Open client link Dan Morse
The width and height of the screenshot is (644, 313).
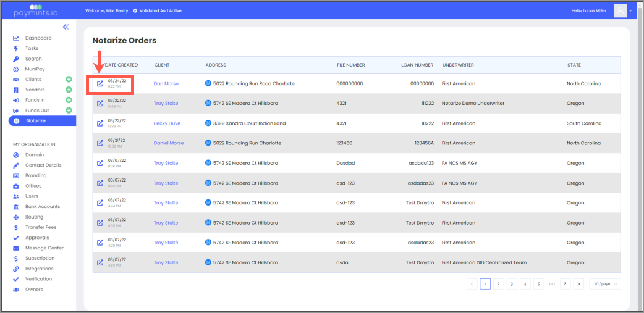coord(166,84)
